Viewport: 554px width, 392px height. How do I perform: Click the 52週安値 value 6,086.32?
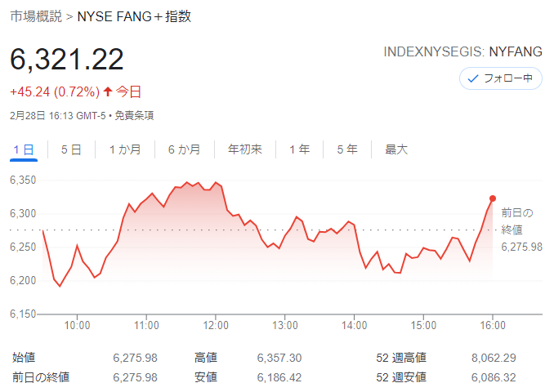pos(494,377)
